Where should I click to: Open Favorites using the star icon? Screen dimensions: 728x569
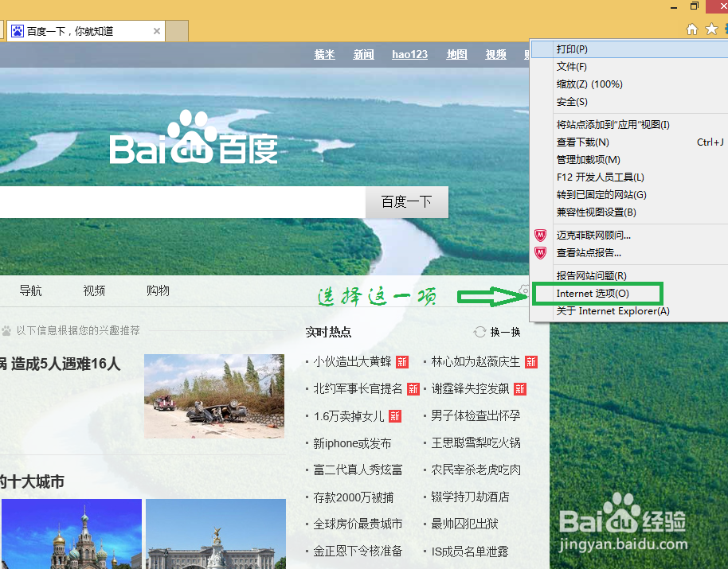click(x=711, y=29)
